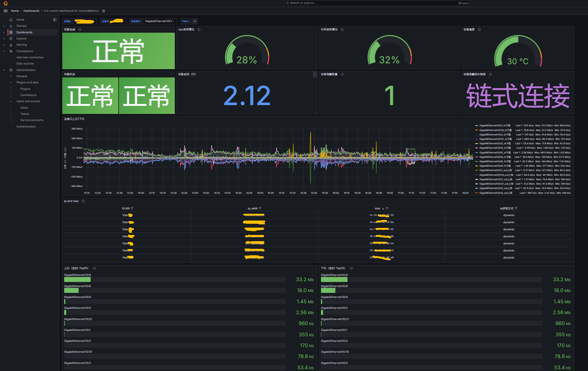
Task: Click the Filters label button
Action: [x=185, y=21]
